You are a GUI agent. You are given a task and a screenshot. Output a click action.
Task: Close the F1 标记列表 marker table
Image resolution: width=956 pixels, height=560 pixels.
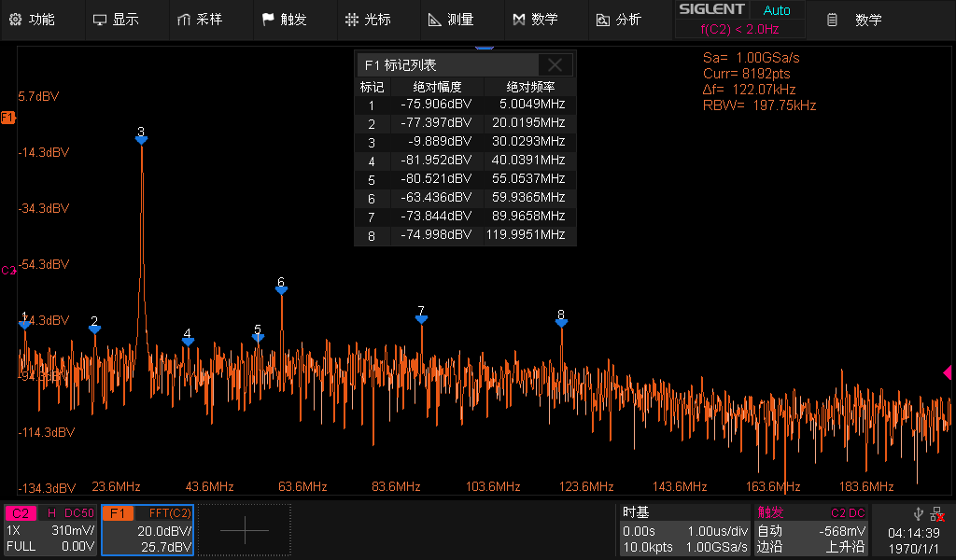[x=555, y=64]
